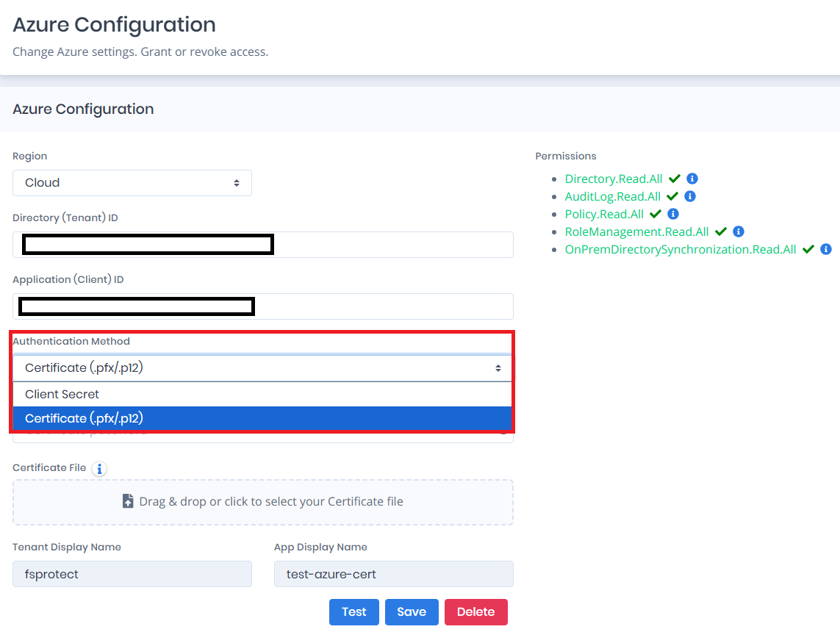840x632 pixels.
Task: Click the Certificate File info icon
Action: pyautogui.click(x=100, y=468)
